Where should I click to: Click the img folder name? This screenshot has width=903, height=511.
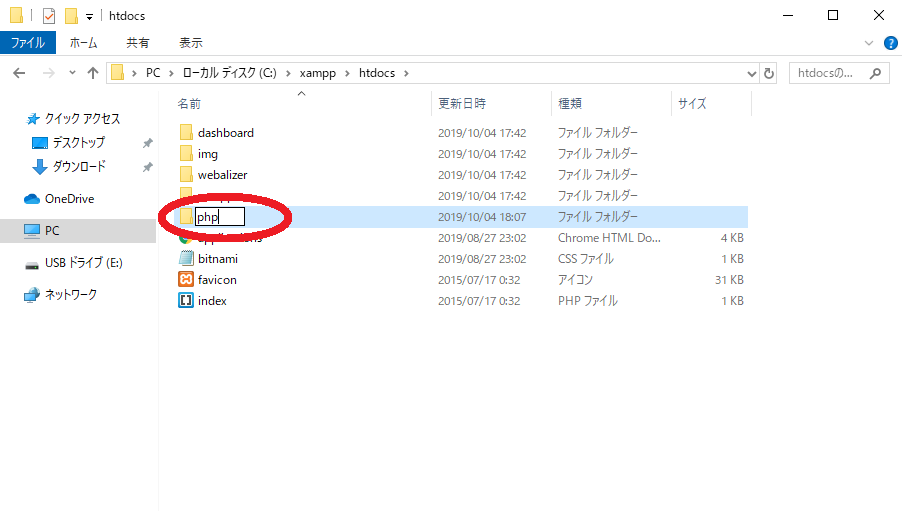(208, 154)
